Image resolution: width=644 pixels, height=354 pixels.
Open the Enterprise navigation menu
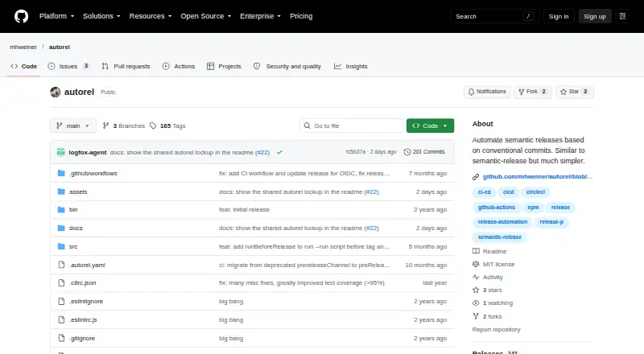(260, 16)
